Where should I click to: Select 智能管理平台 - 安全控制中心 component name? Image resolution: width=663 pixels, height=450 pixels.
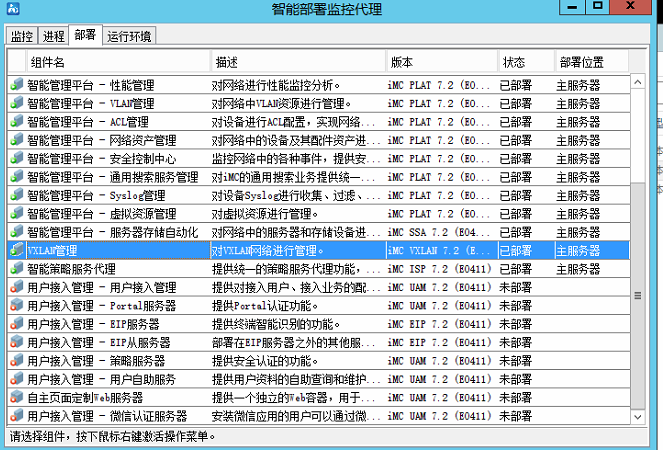(102, 159)
